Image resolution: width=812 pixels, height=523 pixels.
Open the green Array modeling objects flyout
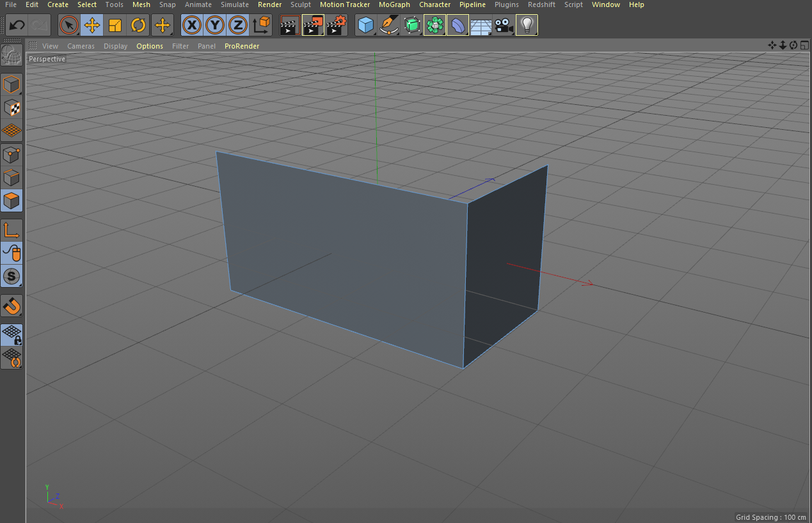point(435,26)
